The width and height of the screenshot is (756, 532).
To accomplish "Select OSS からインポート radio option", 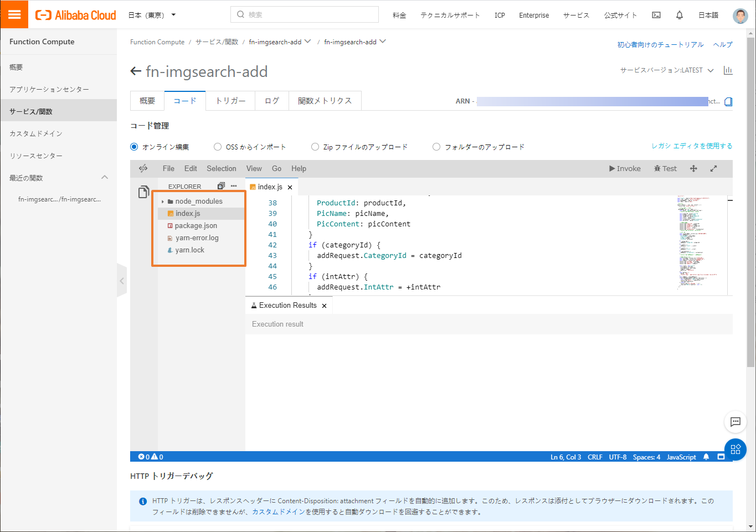I will pyautogui.click(x=218, y=147).
